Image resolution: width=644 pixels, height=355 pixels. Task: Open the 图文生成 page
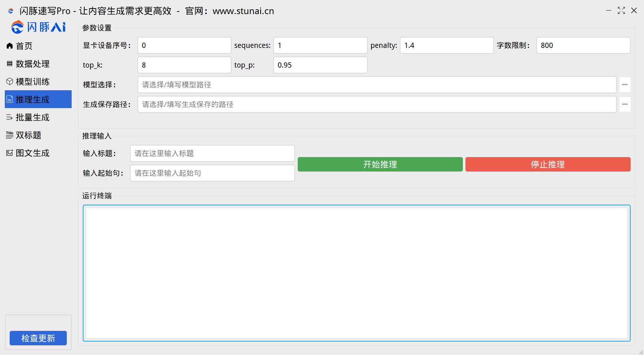tap(38, 153)
